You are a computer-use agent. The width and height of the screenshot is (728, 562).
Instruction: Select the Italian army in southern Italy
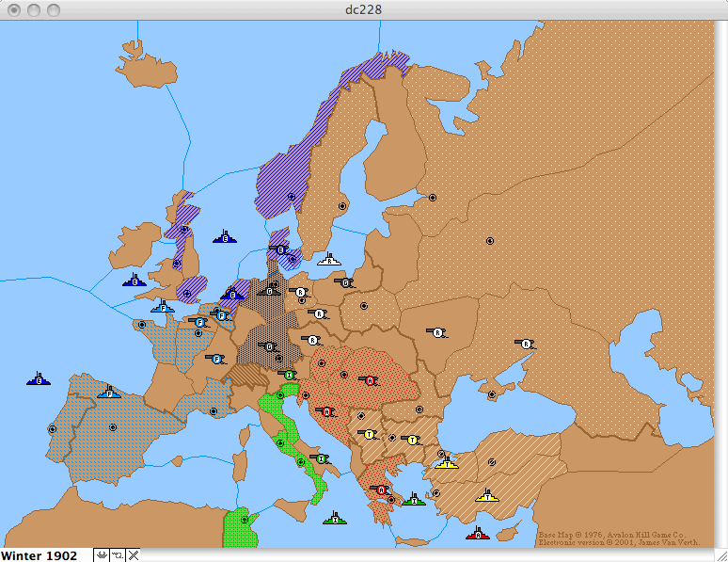[321, 458]
